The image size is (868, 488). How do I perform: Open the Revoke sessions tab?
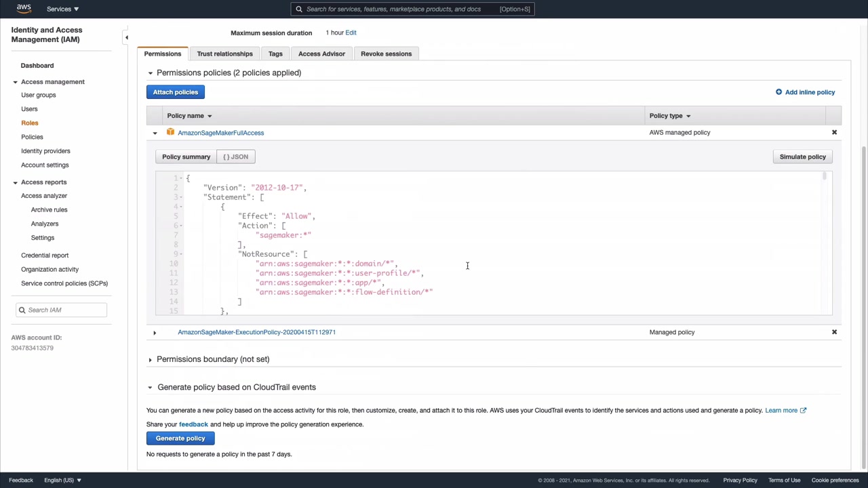[x=386, y=54]
